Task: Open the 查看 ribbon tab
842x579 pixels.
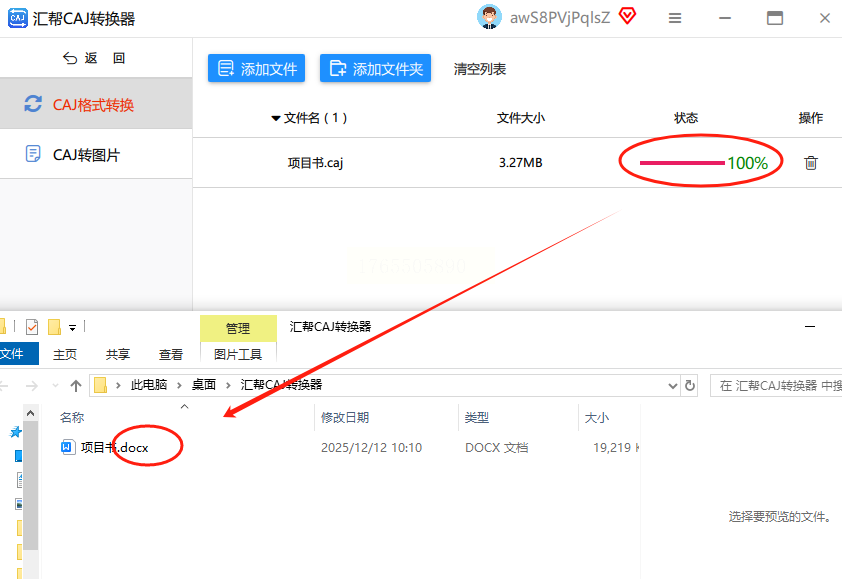Action: [171, 354]
